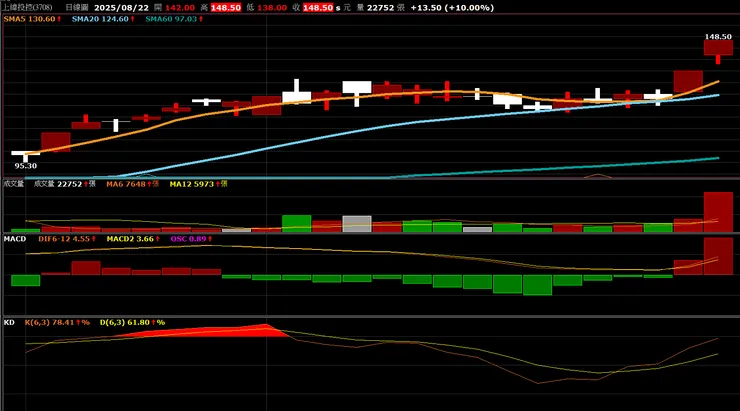The width and height of the screenshot is (740, 411).
Task: Click the MACD panel title
Action: (15, 239)
